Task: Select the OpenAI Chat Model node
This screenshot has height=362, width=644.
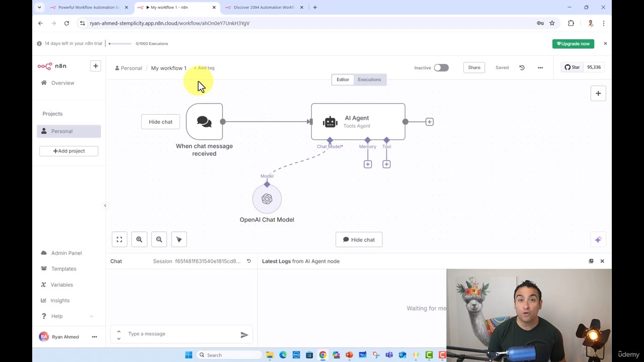Action: pos(267,199)
